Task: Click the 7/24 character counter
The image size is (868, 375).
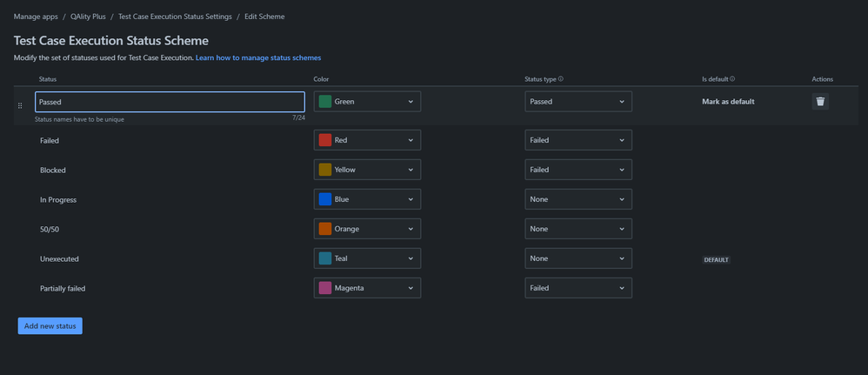Action: pos(298,118)
